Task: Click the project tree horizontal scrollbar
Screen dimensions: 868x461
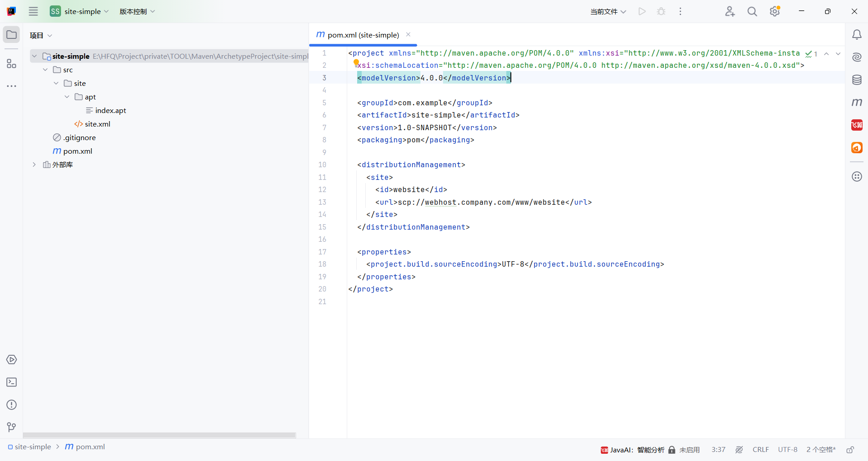Action: point(159,435)
